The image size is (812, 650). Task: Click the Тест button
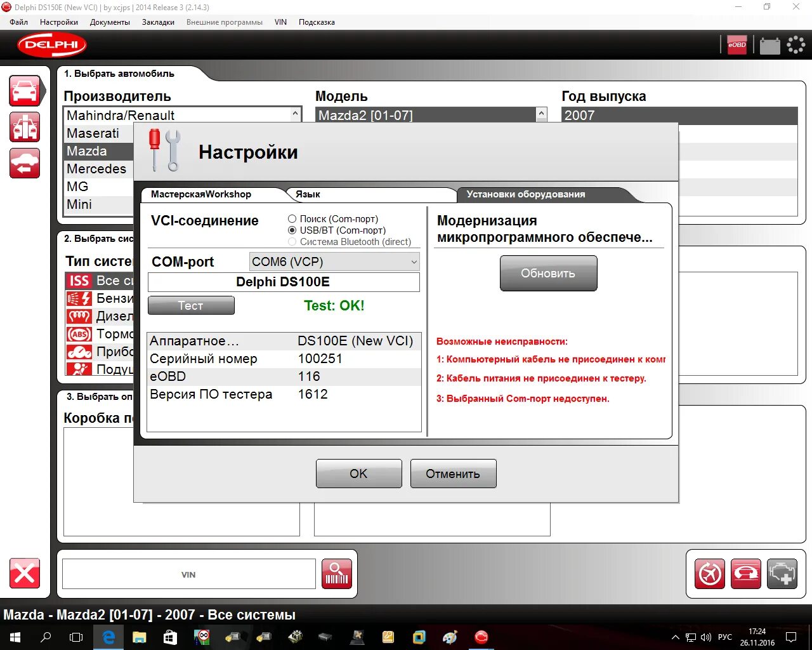191,306
